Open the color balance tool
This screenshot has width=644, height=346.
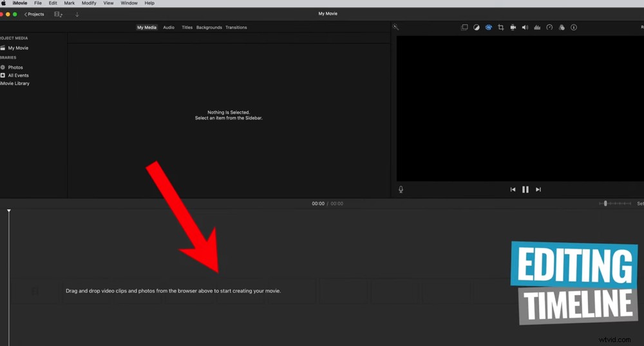[x=477, y=28]
